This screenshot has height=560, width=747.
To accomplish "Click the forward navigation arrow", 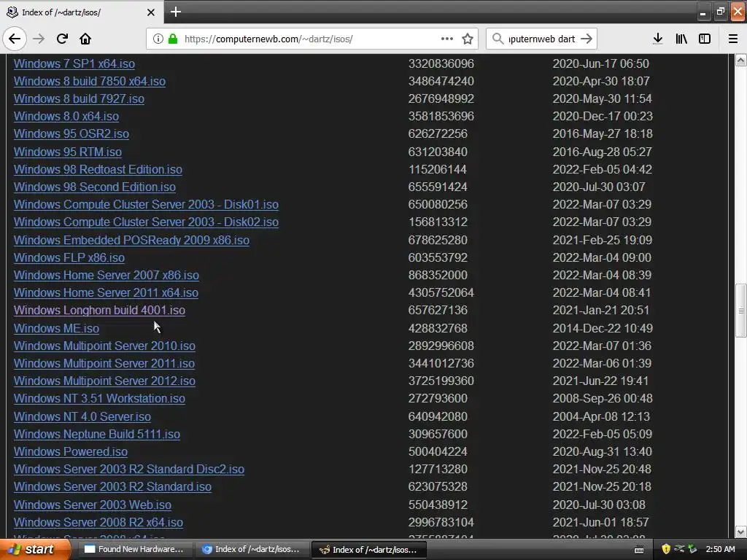I will (x=39, y=39).
